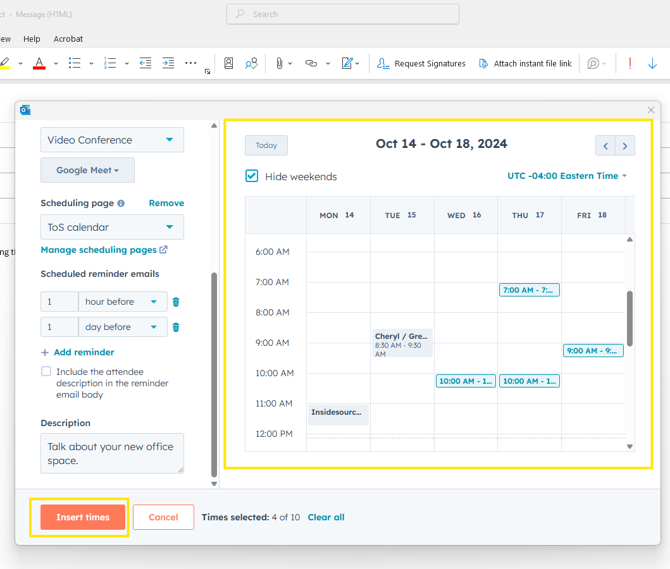Open the address book icon
This screenshot has height=569, width=670.
229,63
